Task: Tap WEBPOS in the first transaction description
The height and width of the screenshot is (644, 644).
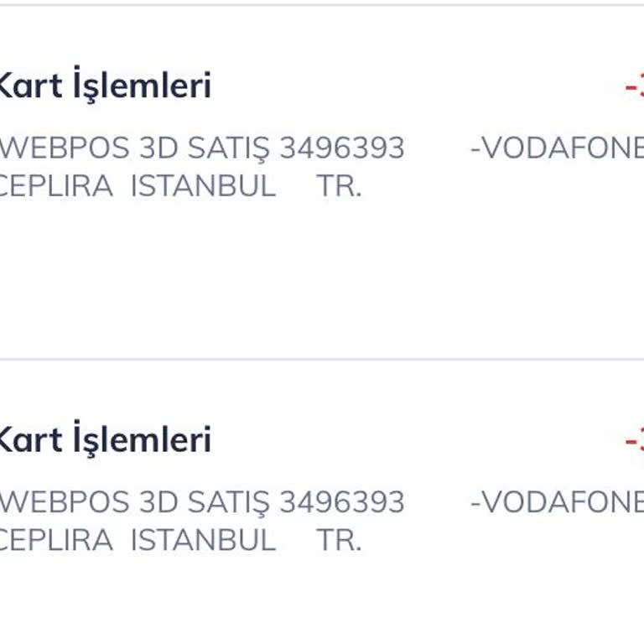Action: click(64, 148)
